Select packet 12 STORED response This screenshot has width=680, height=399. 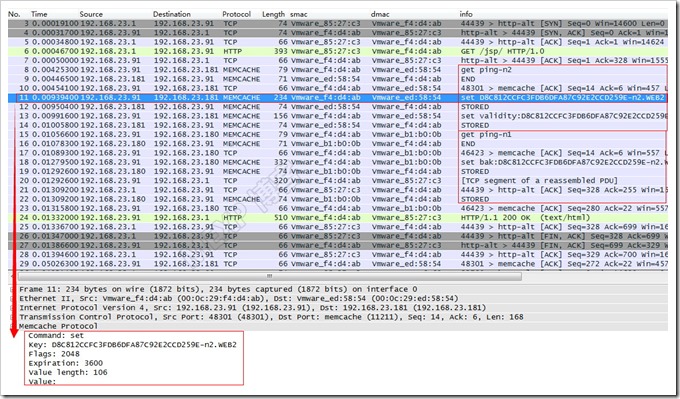click(x=338, y=107)
